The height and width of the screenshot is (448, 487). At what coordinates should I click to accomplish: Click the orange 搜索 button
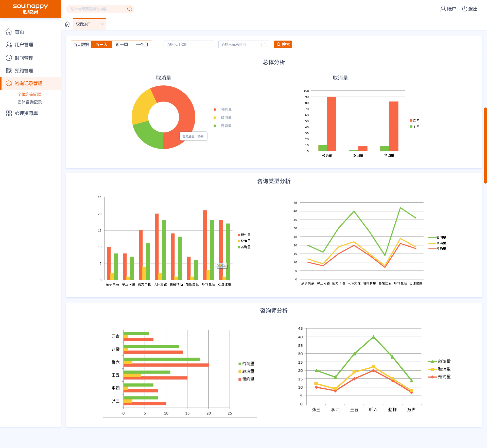(x=283, y=45)
